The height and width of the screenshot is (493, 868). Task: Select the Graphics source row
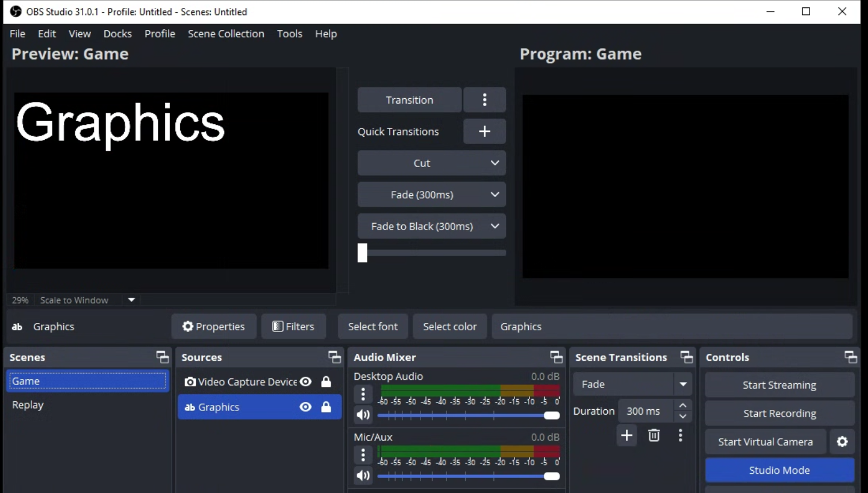point(260,407)
